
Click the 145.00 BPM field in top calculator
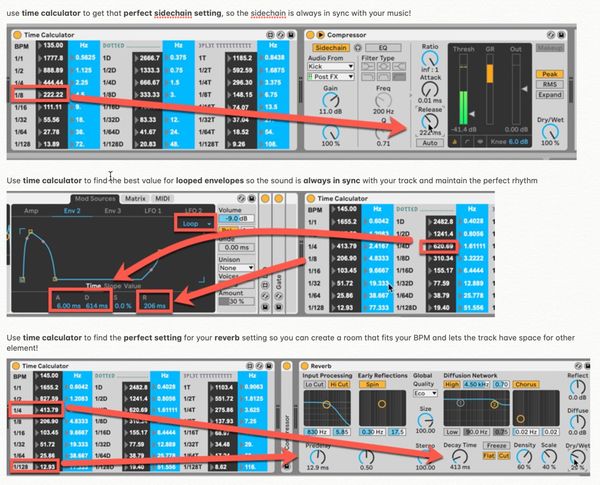click(53, 45)
